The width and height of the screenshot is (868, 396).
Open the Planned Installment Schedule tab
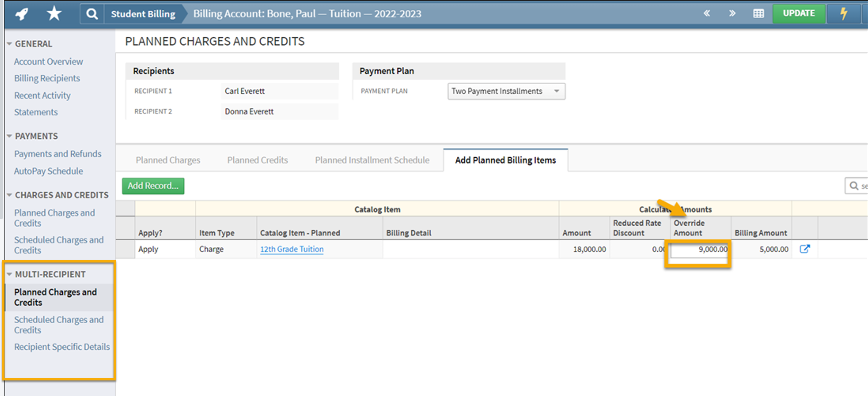click(x=372, y=160)
